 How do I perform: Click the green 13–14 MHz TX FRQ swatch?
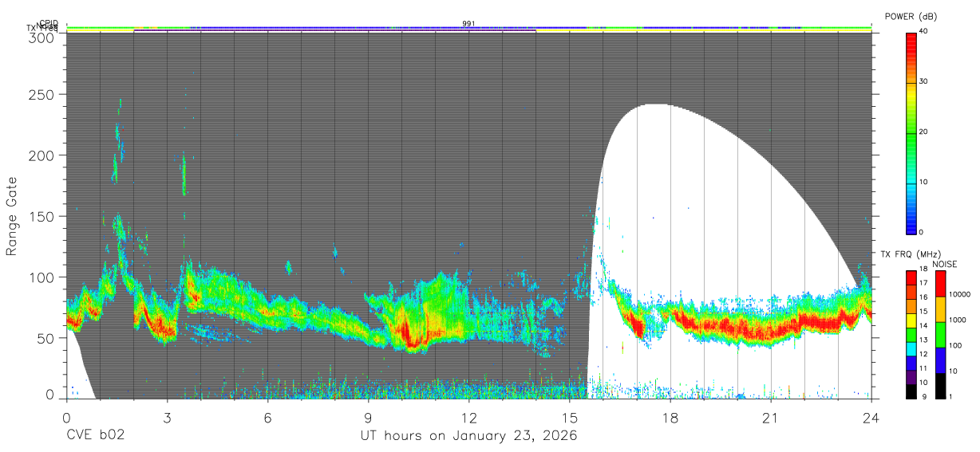pos(911,335)
